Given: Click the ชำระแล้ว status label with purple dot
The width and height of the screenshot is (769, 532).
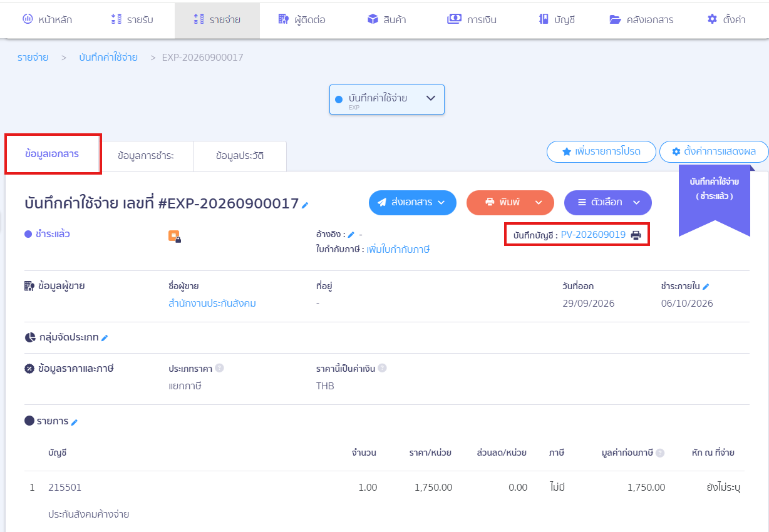Looking at the screenshot, I should click(x=47, y=234).
